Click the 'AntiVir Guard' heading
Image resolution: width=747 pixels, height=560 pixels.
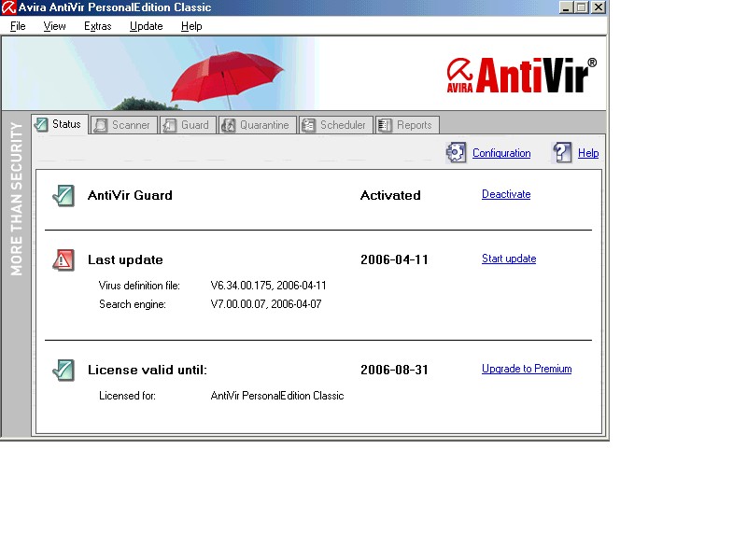[130, 195]
